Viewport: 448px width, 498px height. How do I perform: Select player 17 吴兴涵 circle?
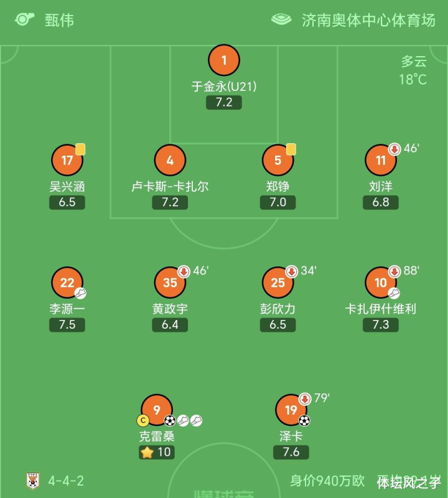point(67,160)
